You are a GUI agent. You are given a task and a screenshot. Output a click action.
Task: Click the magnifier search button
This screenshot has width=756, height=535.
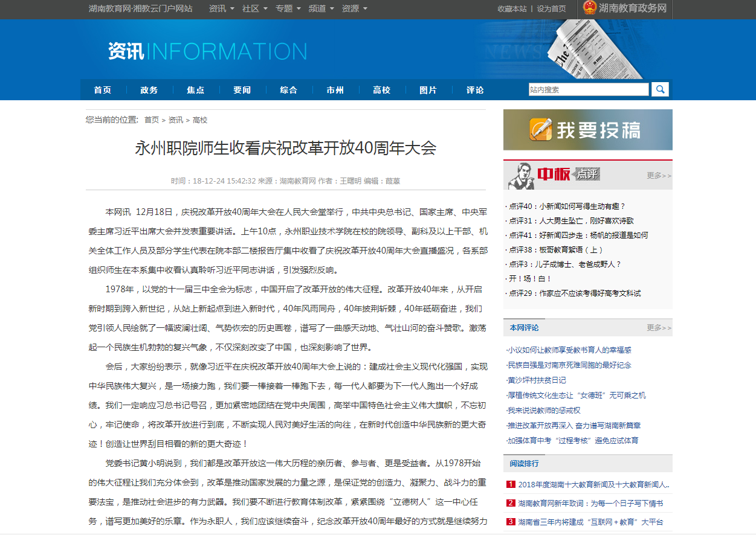[x=660, y=89]
